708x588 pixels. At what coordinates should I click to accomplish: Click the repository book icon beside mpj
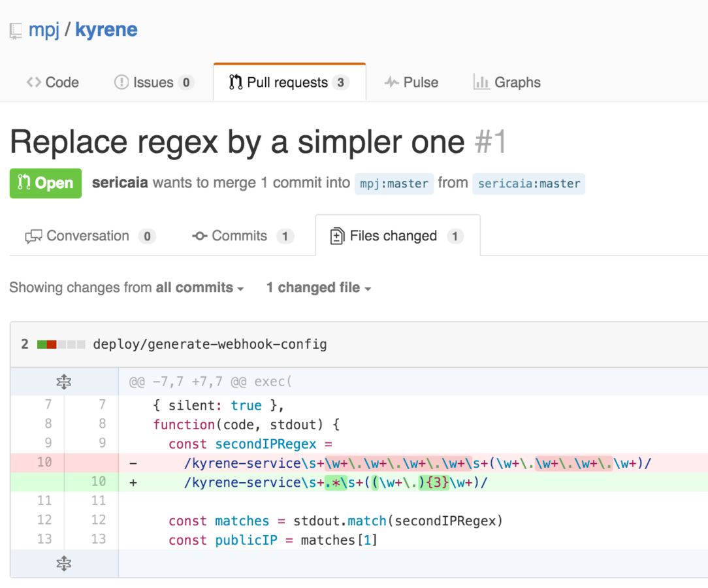tap(16, 31)
